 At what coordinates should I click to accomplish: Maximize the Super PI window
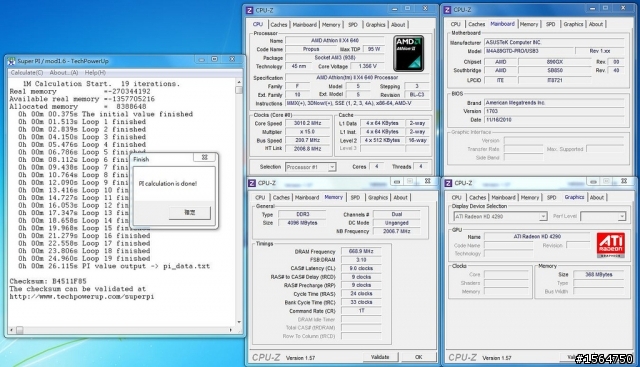tap(215, 59)
